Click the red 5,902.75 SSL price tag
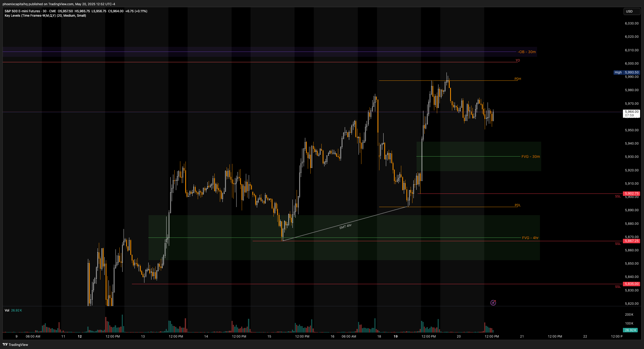Image resolution: width=644 pixels, height=349 pixels. (632, 194)
